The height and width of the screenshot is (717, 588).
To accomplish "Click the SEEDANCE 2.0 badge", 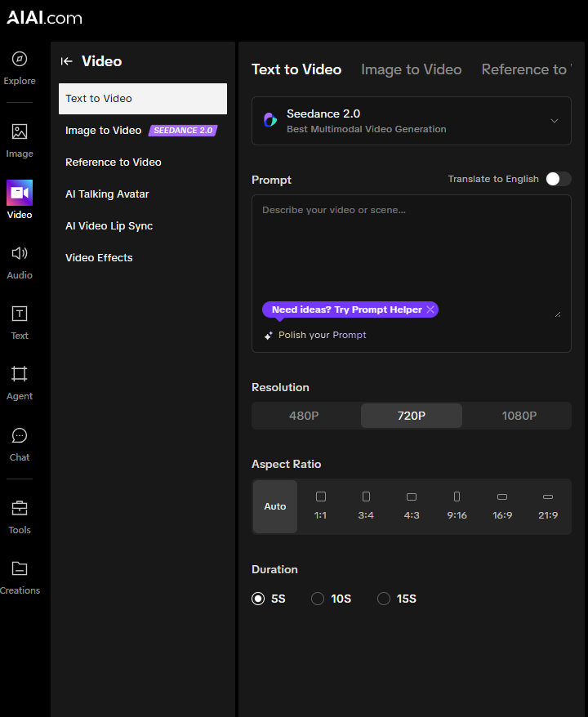I will tap(183, 131).
